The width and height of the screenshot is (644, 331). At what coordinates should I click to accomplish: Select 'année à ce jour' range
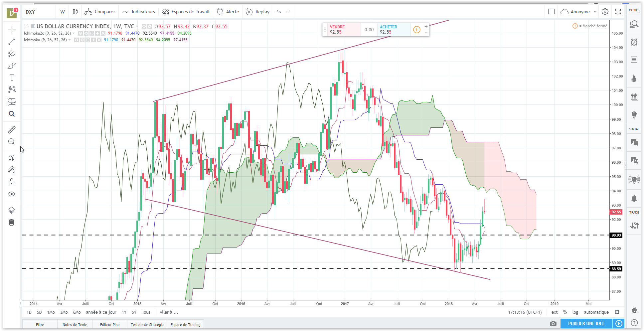[101, 312]
